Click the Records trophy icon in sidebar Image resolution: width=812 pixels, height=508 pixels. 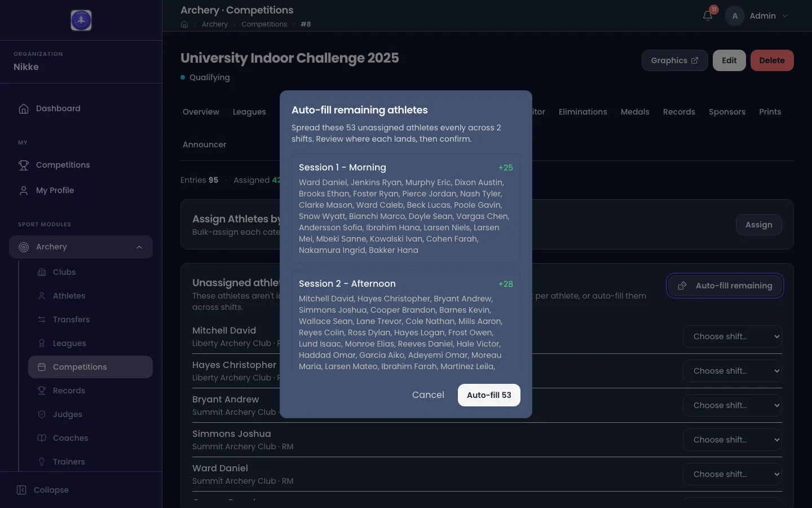coord(42,391)
